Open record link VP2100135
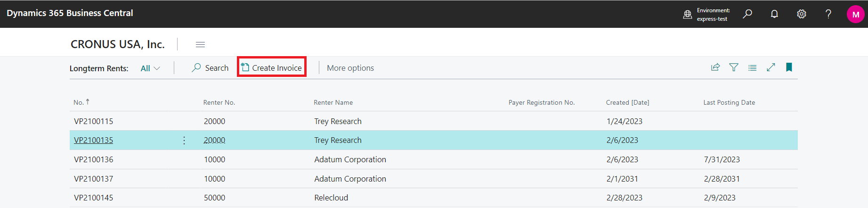 tap(93, 140)
